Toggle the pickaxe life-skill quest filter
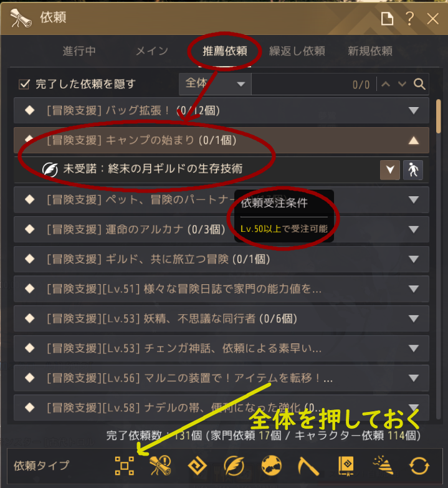The image size is (448, 488). 308,466
